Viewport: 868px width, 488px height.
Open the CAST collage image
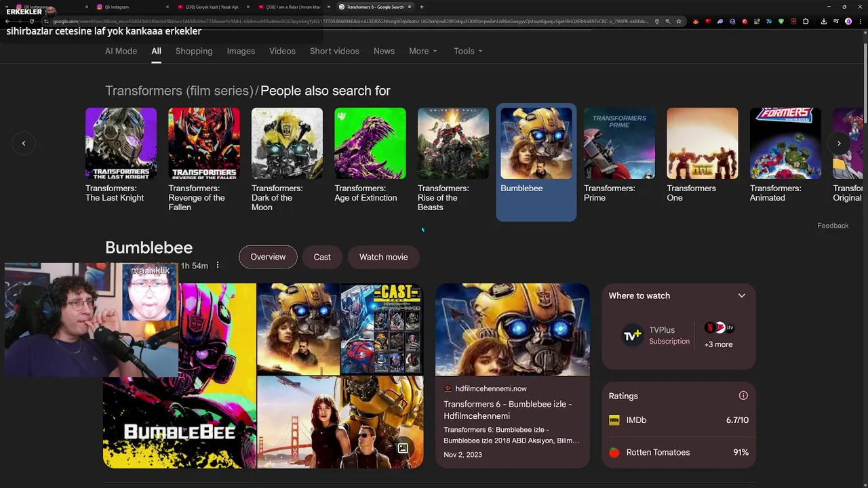click(382, 329)
